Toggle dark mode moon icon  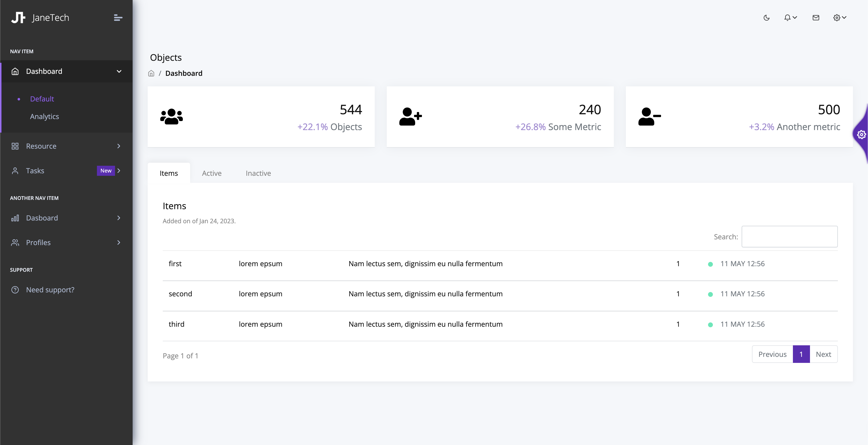766,18
